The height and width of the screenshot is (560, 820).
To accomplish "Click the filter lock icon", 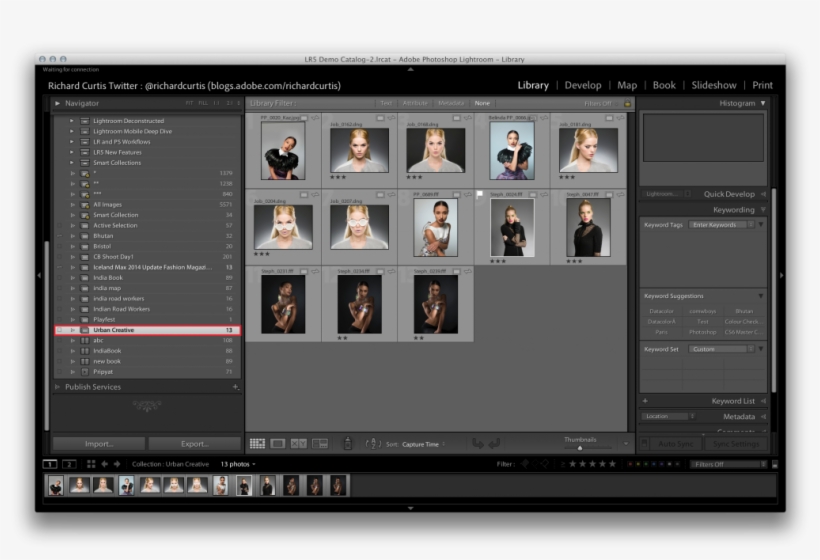I will (627, 103).
